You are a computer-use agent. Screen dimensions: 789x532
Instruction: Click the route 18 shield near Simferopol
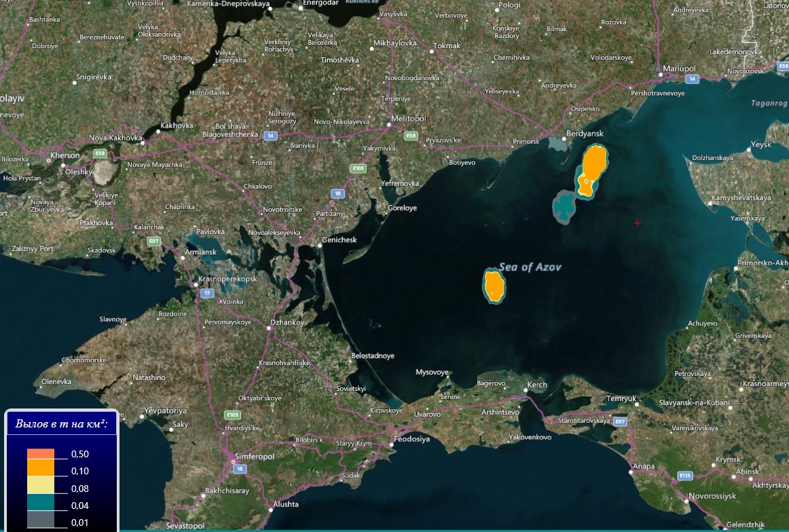[x=240, y=469]
